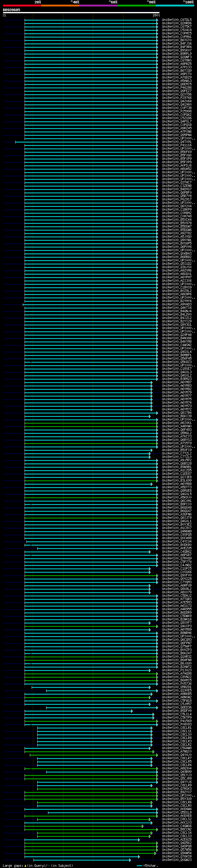197x868 pixels.
Task: Click the UniRef100_B5DFV9 label
Action: click(177, 711)
